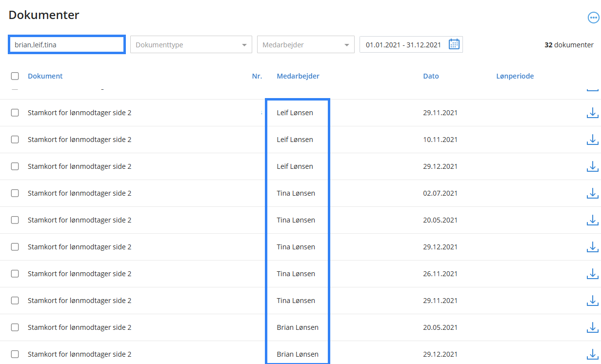Expand the Dokumenttype dropdown filter
Viewport: 601px width, 364px height.
click(x=191, y=45)
